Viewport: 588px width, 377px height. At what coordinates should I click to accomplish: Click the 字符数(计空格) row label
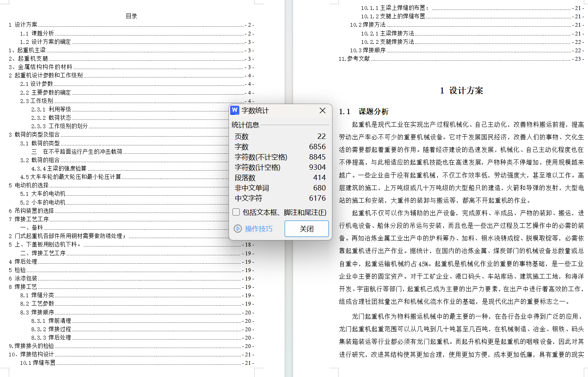(258, 167)
